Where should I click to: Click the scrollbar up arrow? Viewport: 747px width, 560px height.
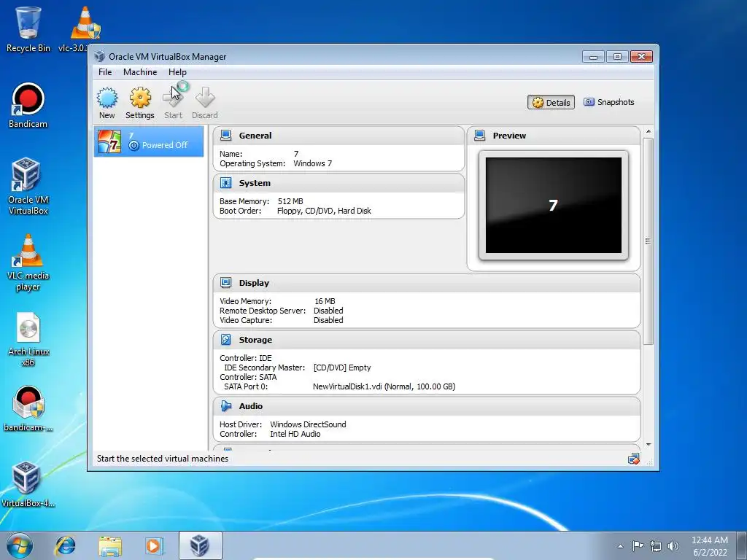(648, 131)
